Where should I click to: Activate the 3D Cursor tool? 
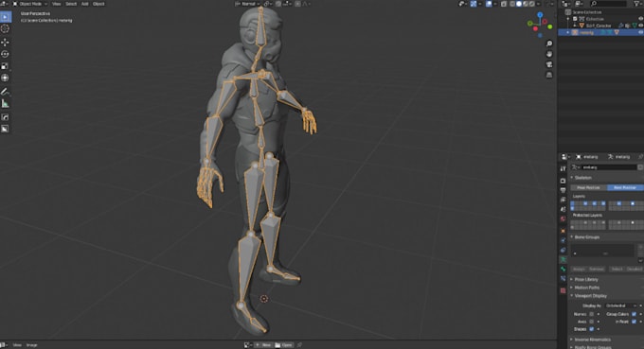coord(5,28)
